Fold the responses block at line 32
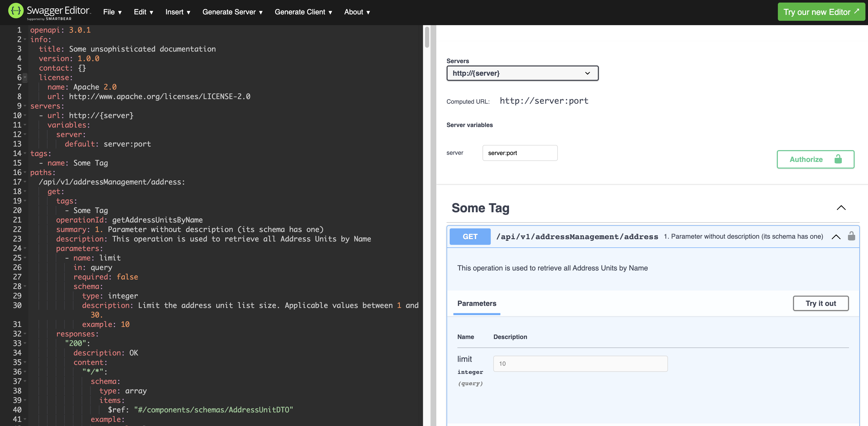The image size is (868, 426). (25, 334)
